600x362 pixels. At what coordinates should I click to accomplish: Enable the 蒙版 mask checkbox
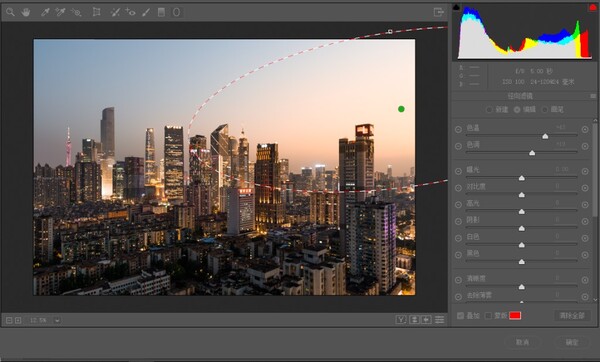[488, 316]
